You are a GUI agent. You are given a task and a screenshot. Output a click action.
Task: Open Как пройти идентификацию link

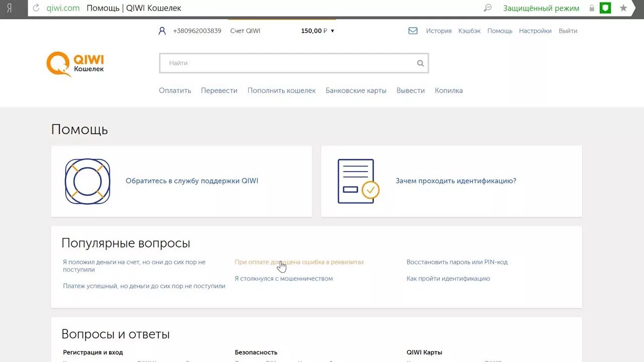click(448, 279)
